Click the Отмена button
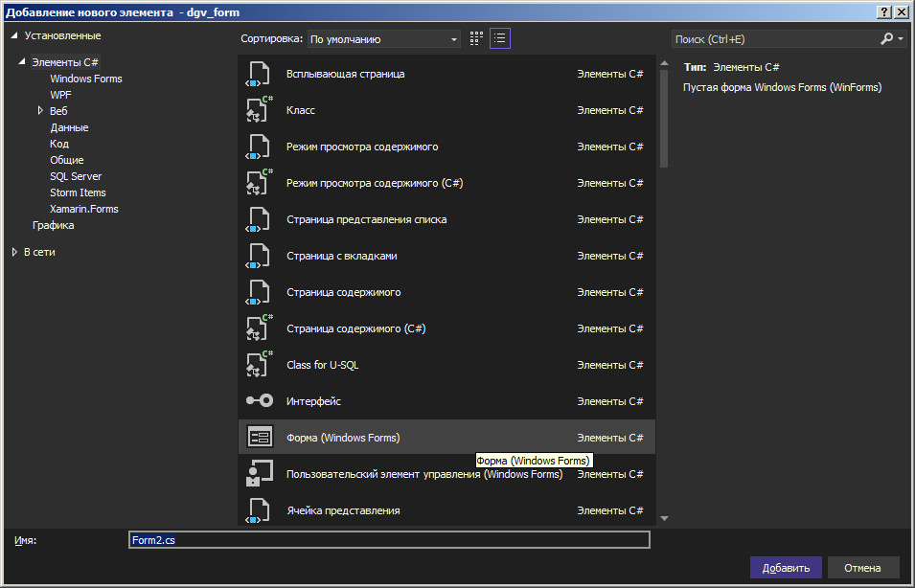The height and width of the screenshot is (588, 915). click(x=862, y=568)
